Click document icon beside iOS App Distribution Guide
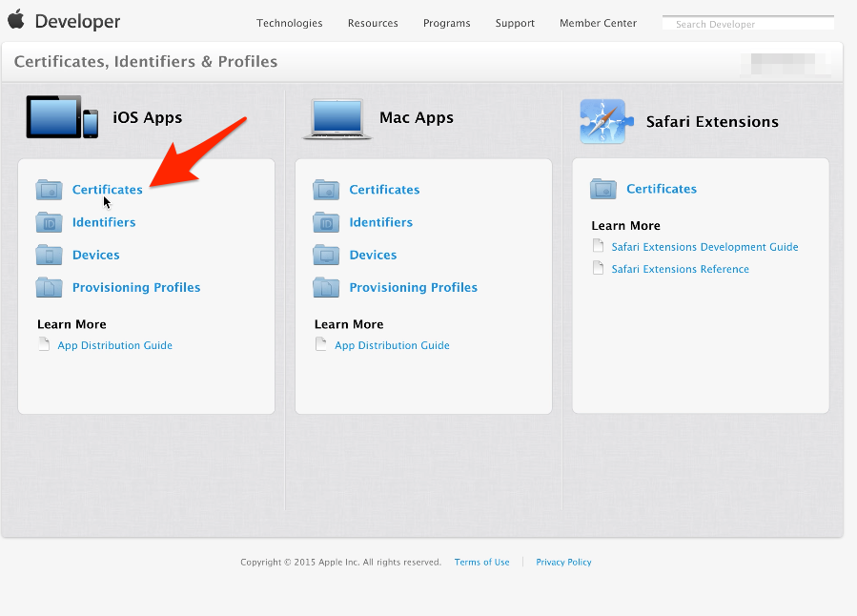The width and height of the screenshot is (857, 616). [44, 344]
